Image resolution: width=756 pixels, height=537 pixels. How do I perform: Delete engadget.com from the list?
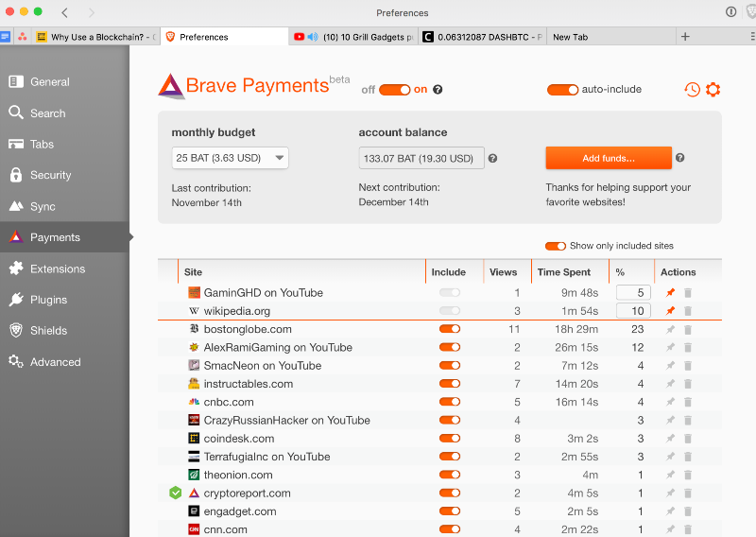[688, 511]
